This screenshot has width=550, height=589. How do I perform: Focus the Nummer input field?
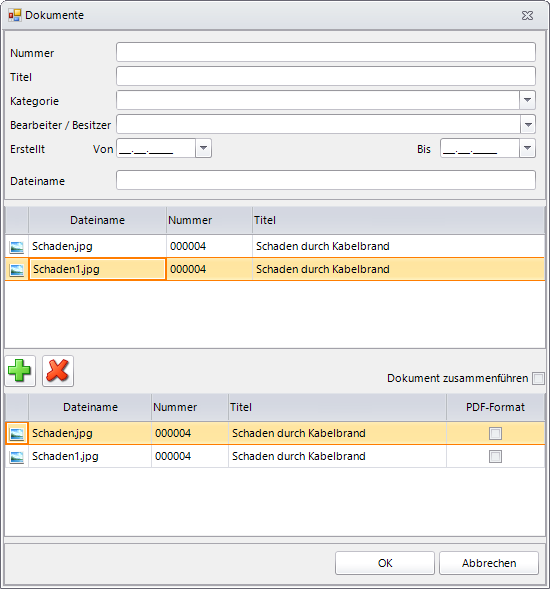[x=326, y=52]
